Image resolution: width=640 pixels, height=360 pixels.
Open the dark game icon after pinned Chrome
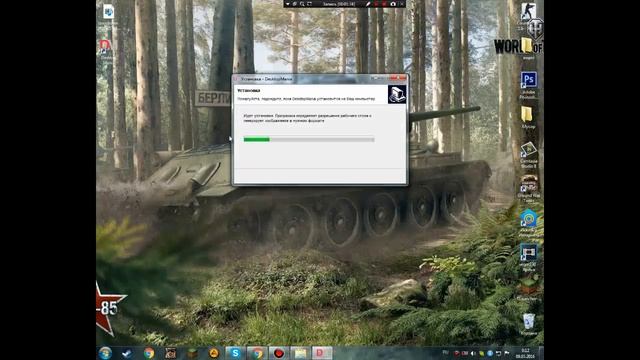click(171, 353)
